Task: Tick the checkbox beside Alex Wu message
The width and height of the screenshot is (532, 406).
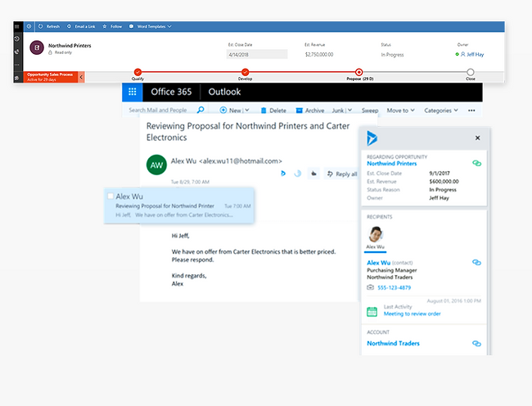Action: 110,196
